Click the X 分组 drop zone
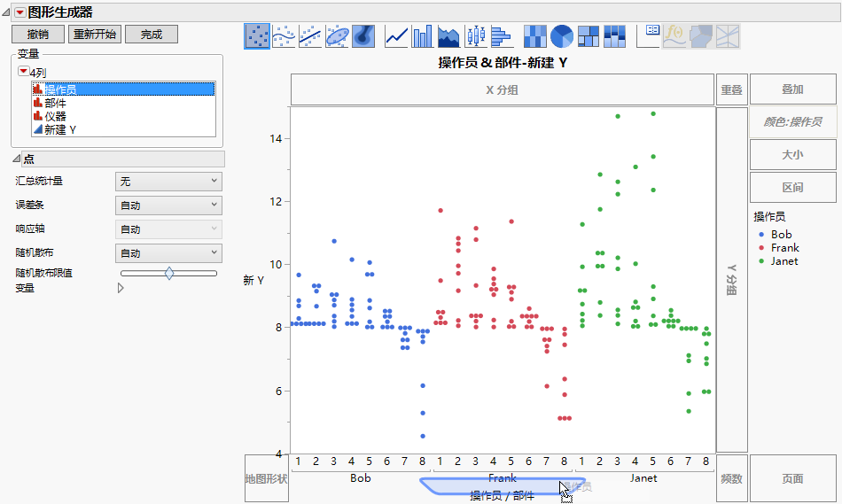 point(502,89)
